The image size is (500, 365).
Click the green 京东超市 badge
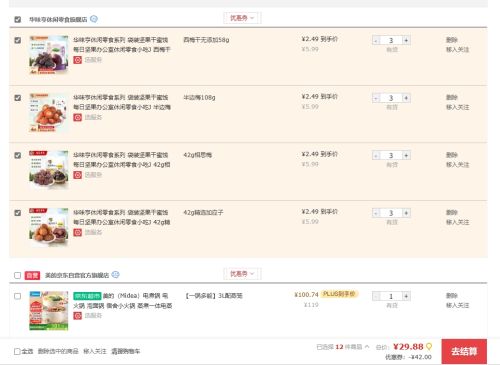coord(87,296)
